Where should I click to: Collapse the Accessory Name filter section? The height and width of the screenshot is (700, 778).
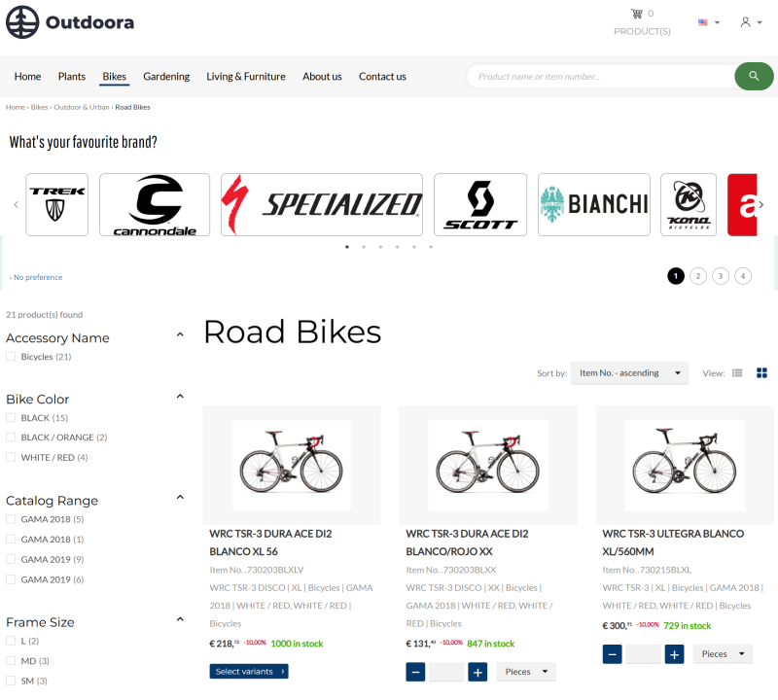click(180, 334)
